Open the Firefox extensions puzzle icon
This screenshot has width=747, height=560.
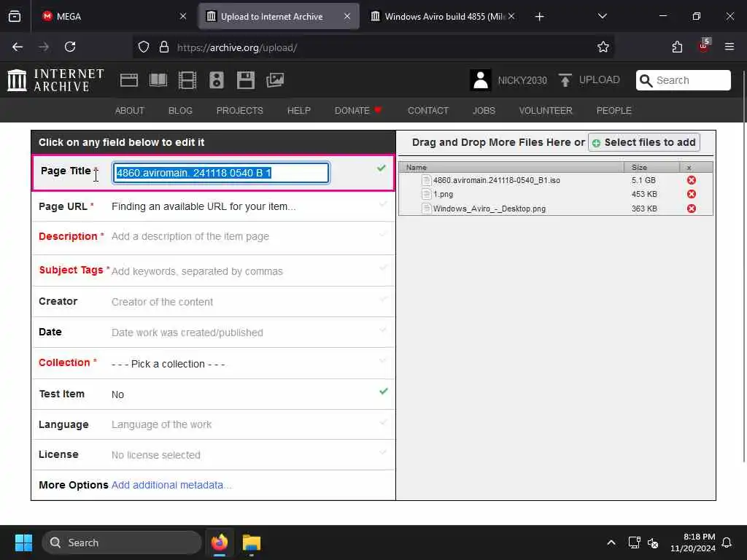677,47
